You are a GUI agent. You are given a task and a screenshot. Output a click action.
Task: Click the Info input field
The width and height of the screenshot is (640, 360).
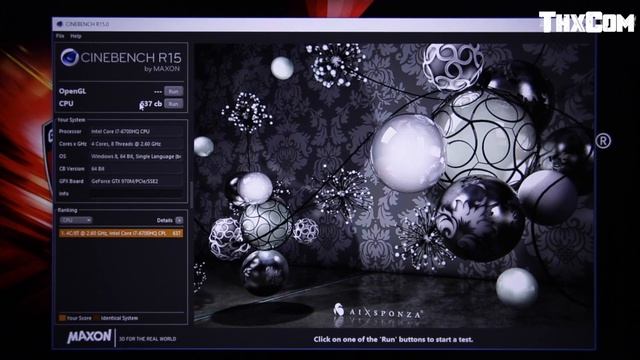point(136,193)
